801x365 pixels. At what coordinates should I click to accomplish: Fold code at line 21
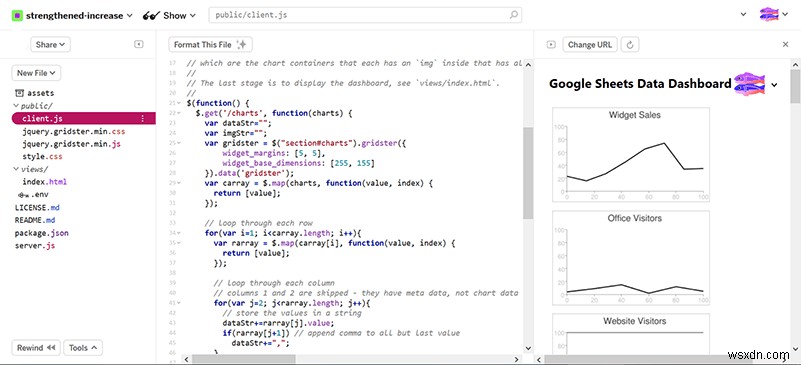(x=178, y=103)
